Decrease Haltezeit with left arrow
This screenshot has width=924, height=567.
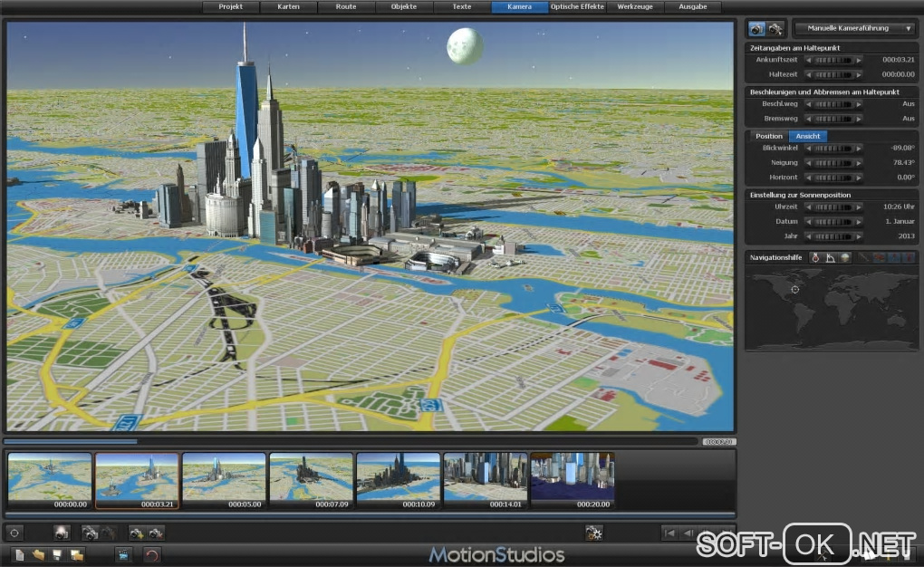coord(808,75)
